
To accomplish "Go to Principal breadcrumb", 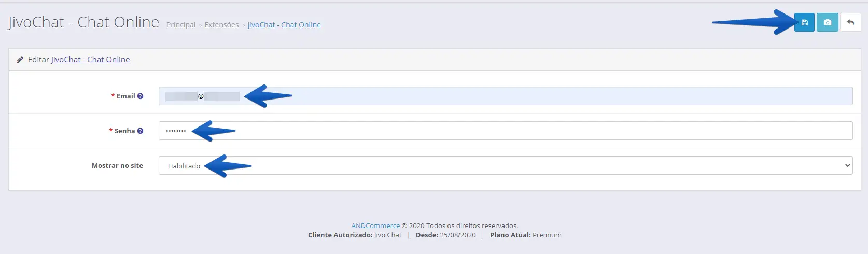I will (x=181, y=25).
